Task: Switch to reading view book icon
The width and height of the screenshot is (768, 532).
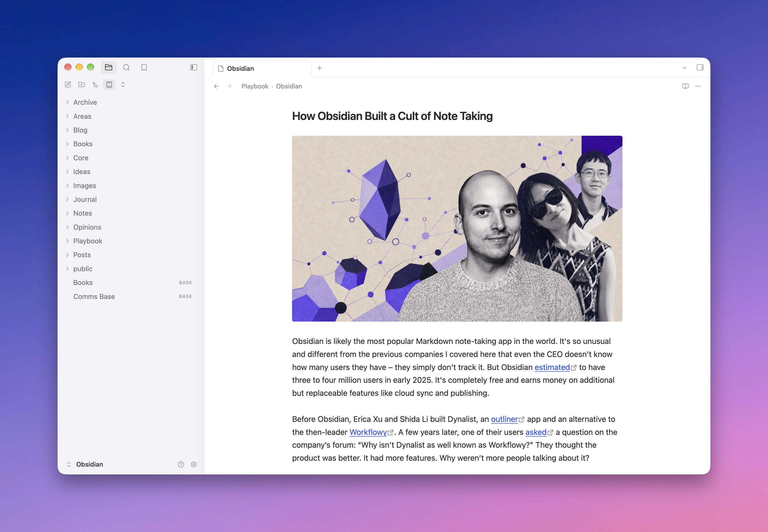Action: click(685, 86)
